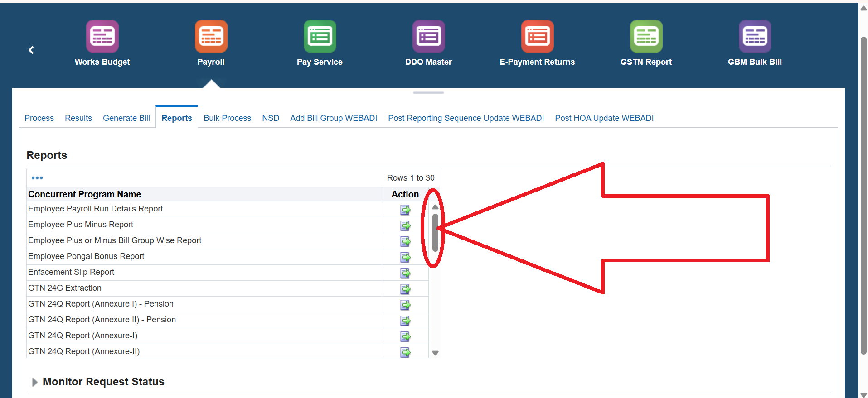Click the Employee Payroll Run Details Report row text
Image resolution: width=868 pixels, height=398 pixels.
click(95, 209)
